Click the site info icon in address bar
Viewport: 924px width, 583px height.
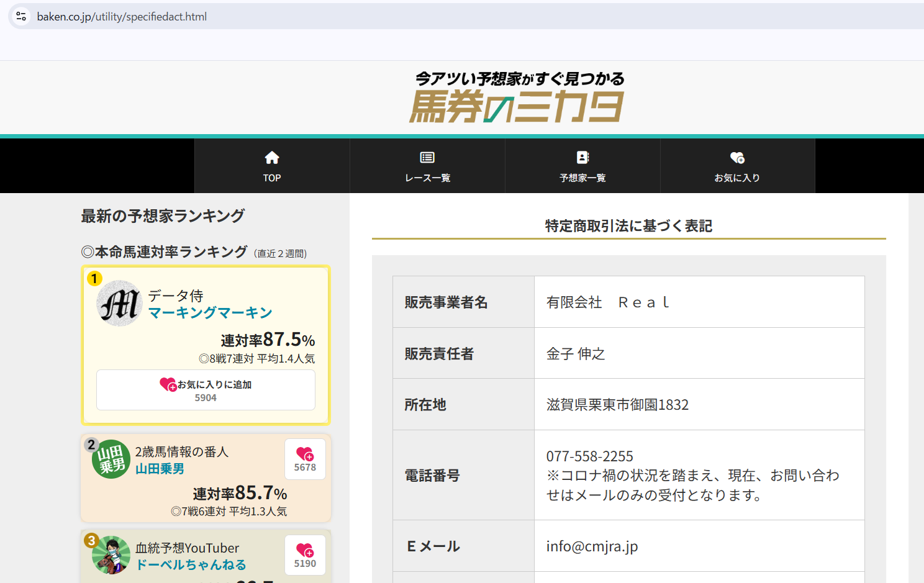tap(21, 16)
